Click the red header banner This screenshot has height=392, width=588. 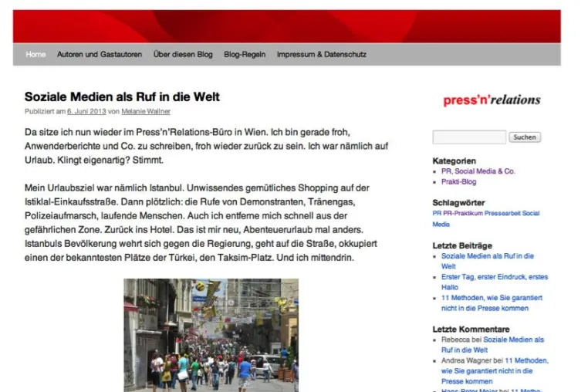tap(287, 26)
